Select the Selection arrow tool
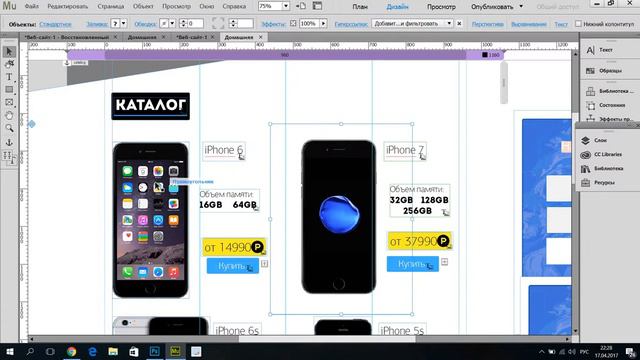640x360 pixels. pyautogui.click(x=9, y=51)
